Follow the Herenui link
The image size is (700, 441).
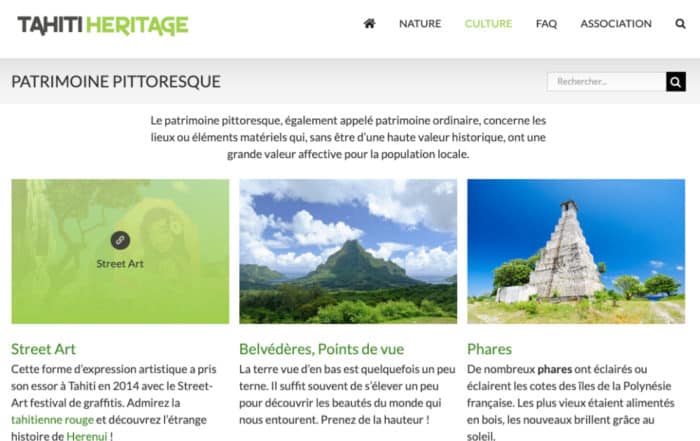tap(87, 436)
